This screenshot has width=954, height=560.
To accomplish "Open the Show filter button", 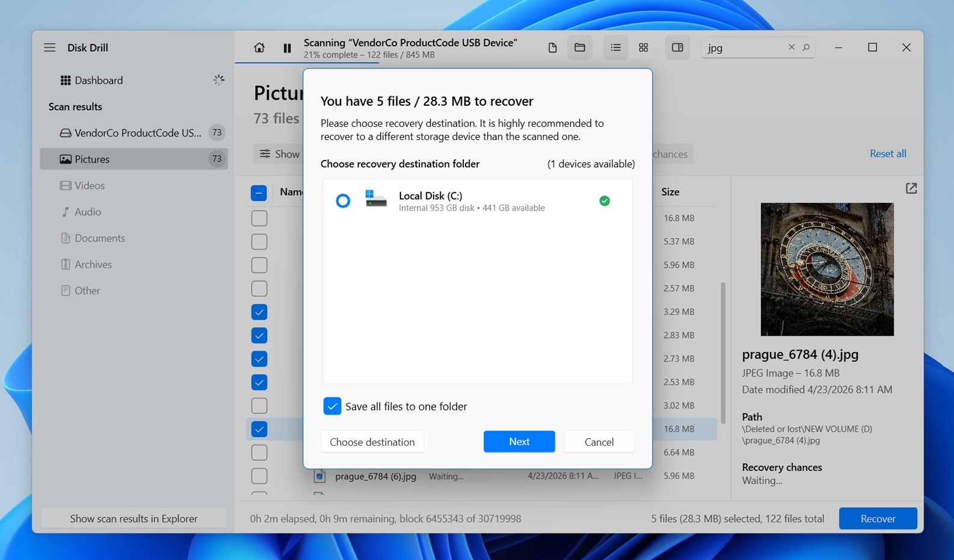I will (279, 154).
